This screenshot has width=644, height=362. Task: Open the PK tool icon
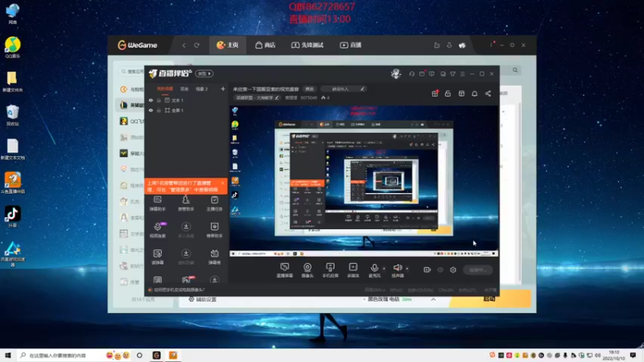[187, 280]
